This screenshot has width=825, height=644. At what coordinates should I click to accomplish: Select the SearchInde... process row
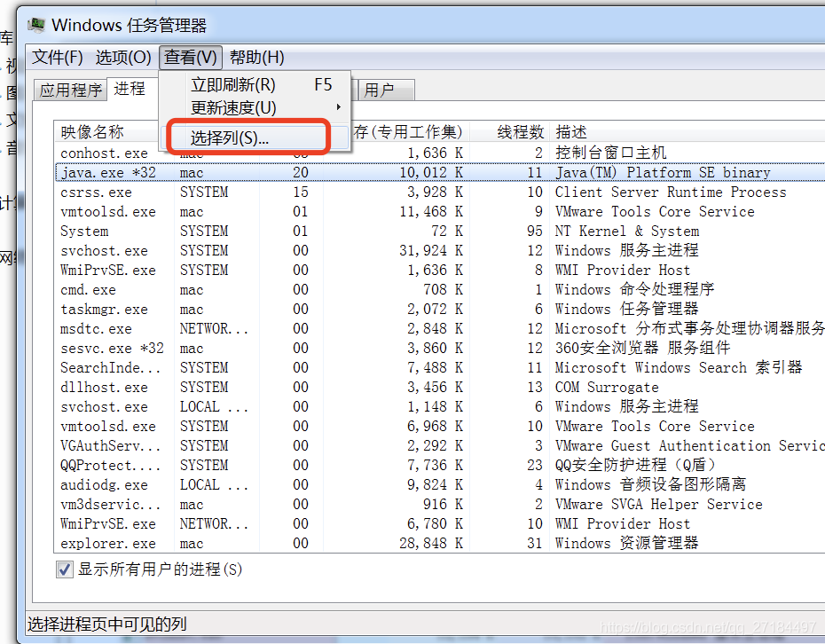[440, 368]
